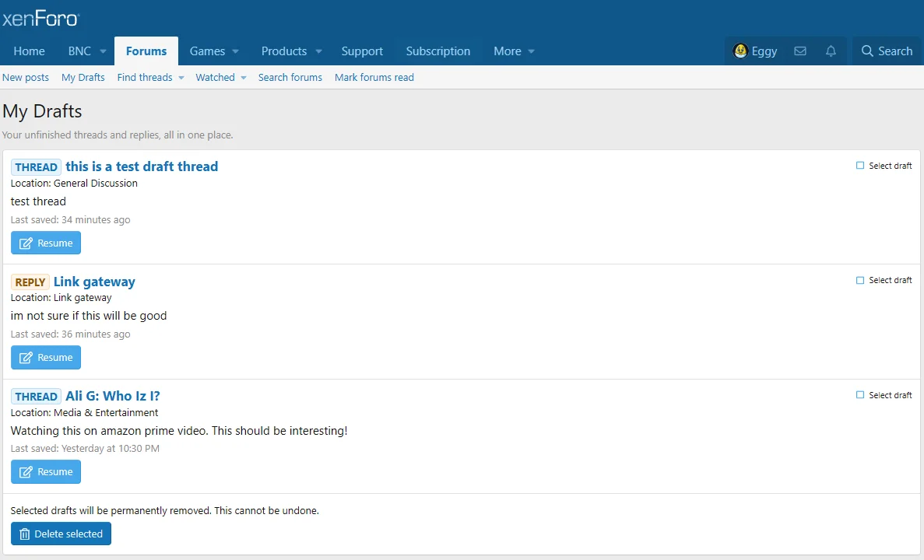Image resolution: width=924 pixels, height=560 pixels.
Task: Expand the BNC dropdown arrow
Action: (x=103, y=52)
